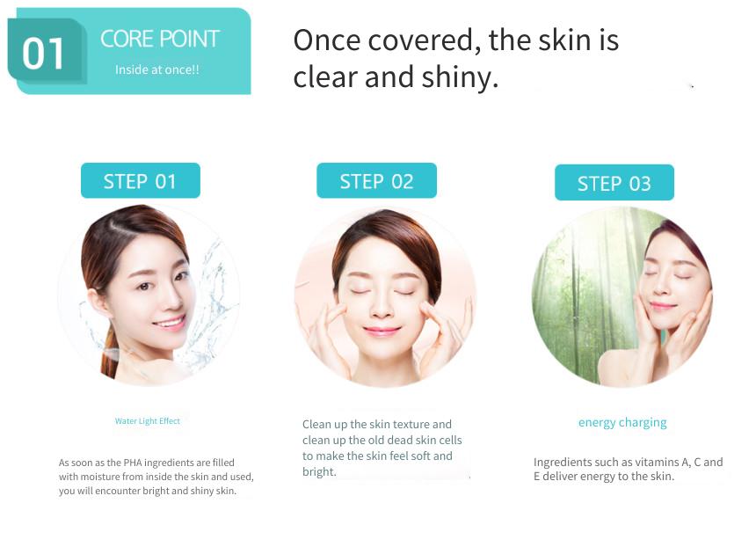Select the 'Inside at once!!' subtitle text
This screenshot has width=756, height=554.
point(157,69)
